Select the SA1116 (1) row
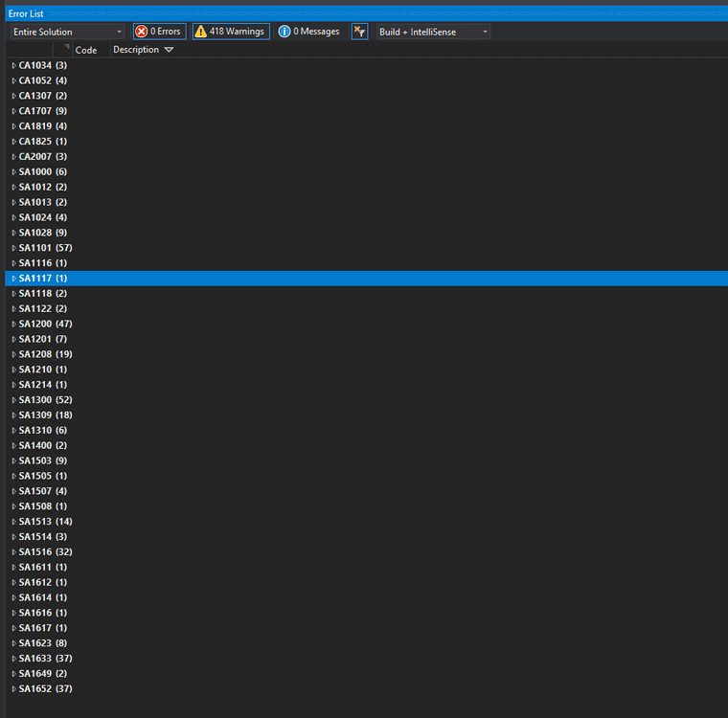Screen dimensions: 728x718 coord(366,263)
